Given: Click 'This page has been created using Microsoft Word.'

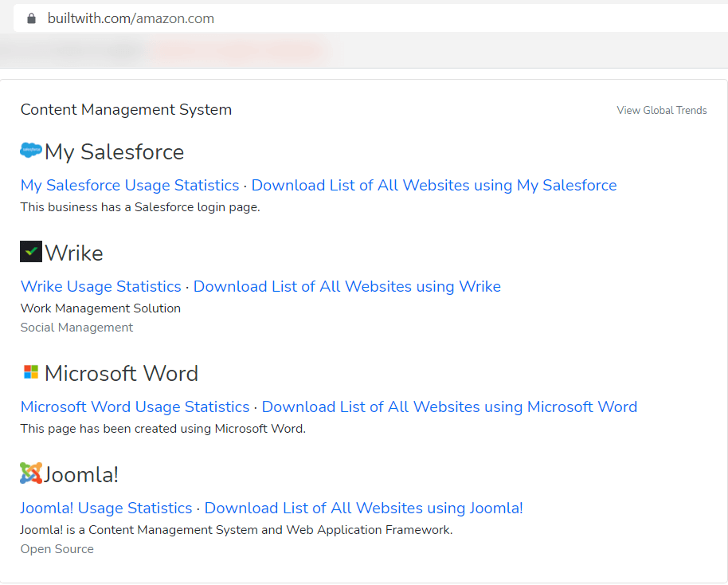Looking at the screenshot, I should pos(163,429).
